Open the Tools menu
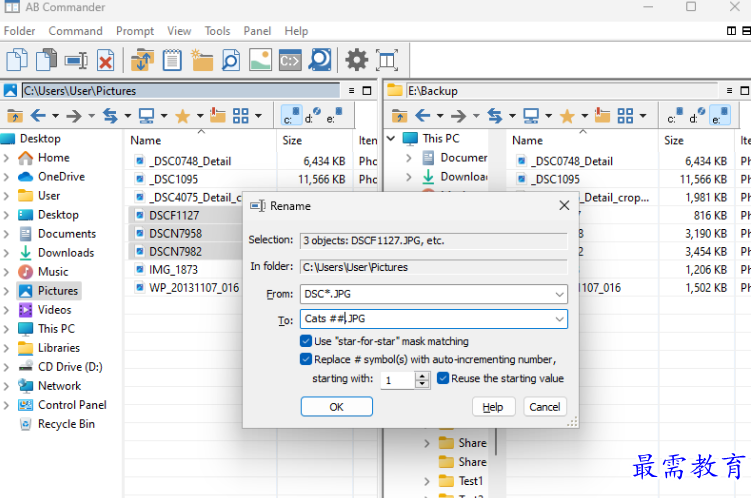Viewport: 754px width, 498px height. click(217, 31)
